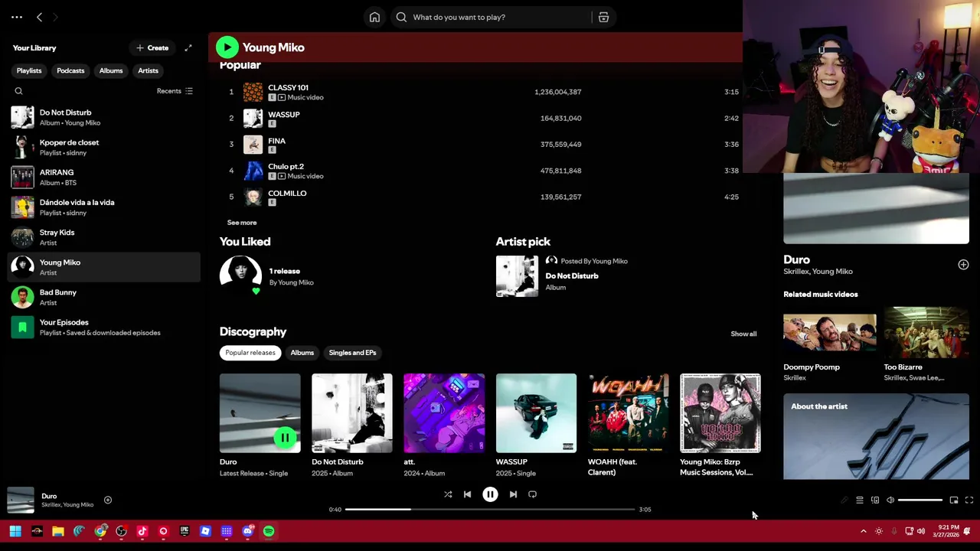Play Young Miko with green header button
980x551 pixels.
click(227, 47)
